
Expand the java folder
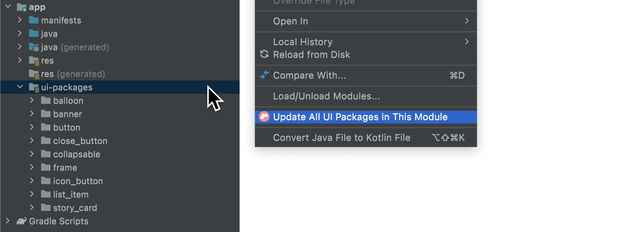[21, 33]
